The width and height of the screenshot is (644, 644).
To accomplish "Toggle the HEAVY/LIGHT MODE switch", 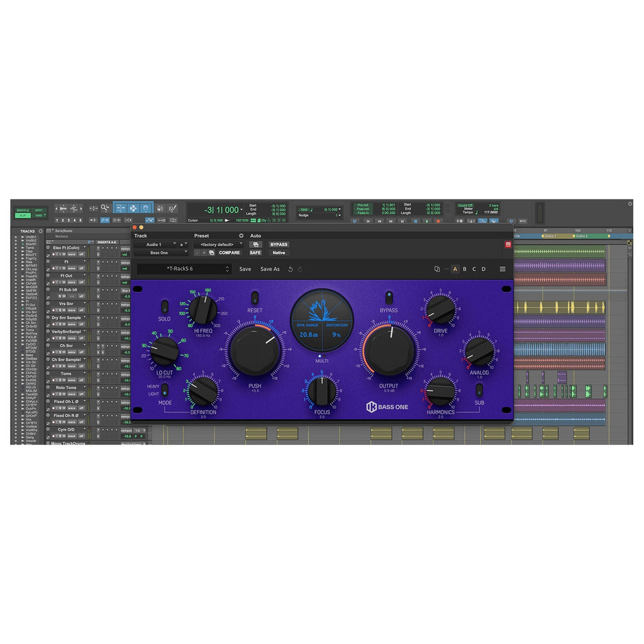I will 165,390.
